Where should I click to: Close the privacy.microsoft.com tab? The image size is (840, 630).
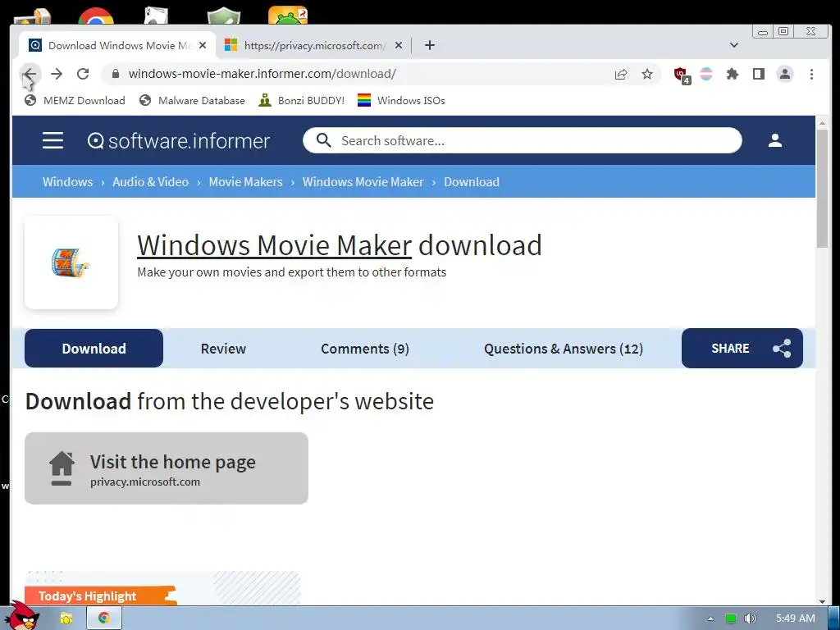399,46
